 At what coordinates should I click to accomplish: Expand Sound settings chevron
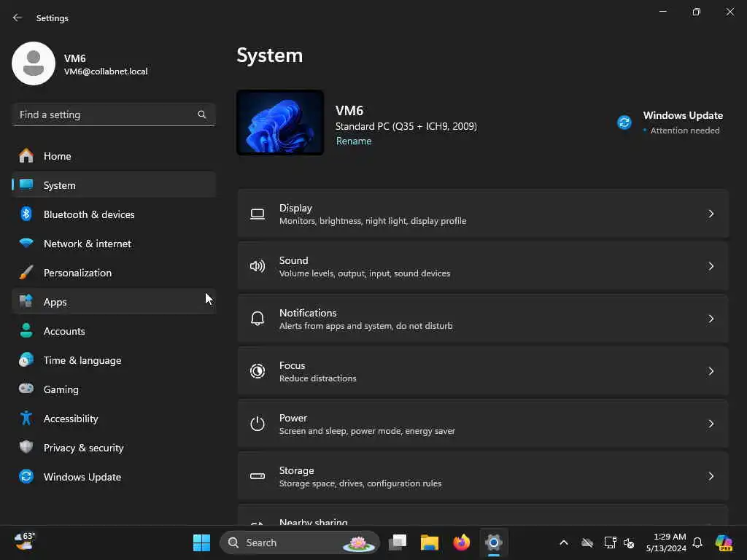[711, 266]
